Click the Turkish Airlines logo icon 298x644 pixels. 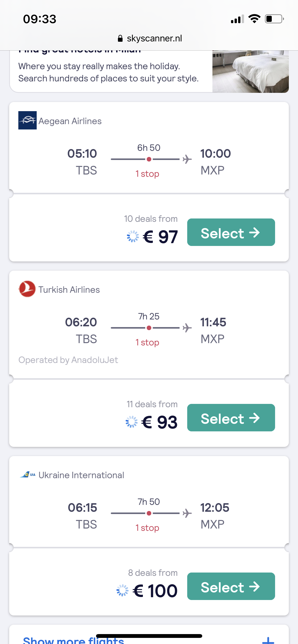pyautogui.click(x=27, y=289)
